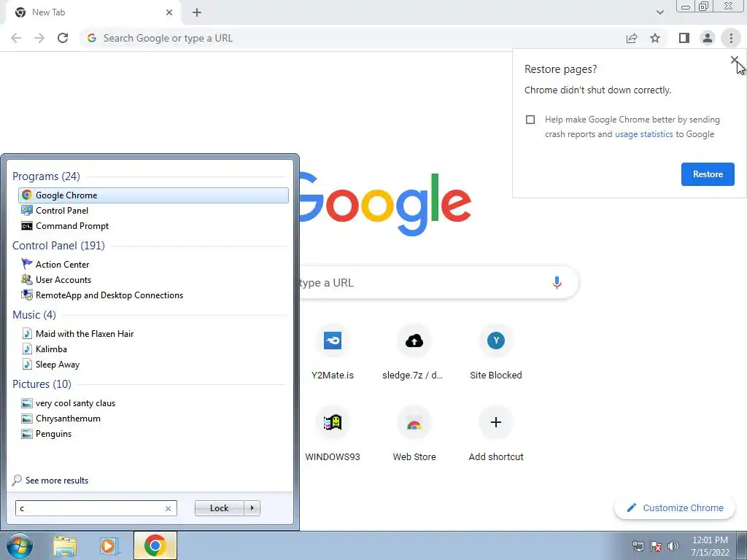Open the sledge.7z shortcut

(414, 351)
